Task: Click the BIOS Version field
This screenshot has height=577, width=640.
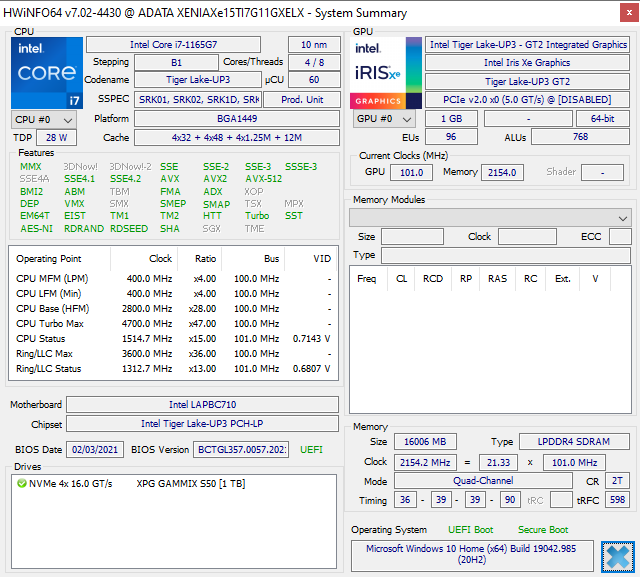Action: point(241,450)
